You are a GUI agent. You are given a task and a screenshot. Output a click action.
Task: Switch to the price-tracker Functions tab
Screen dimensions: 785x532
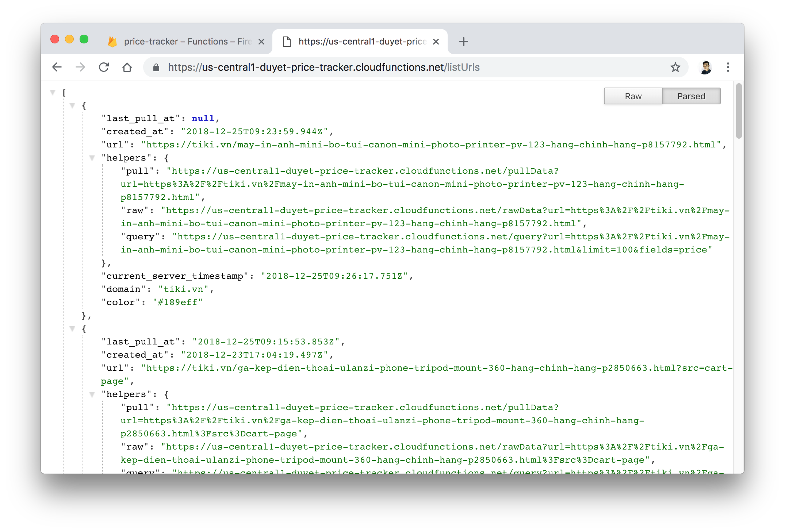tap(183, 42)
